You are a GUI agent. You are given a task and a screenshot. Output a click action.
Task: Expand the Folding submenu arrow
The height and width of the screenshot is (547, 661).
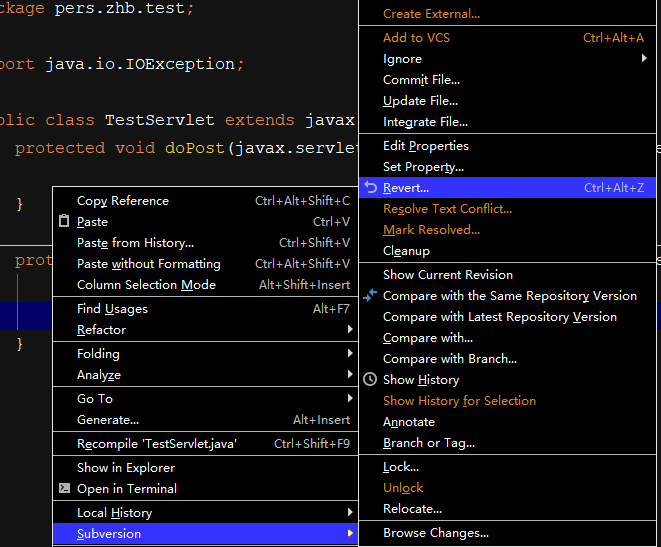point(350,353)
